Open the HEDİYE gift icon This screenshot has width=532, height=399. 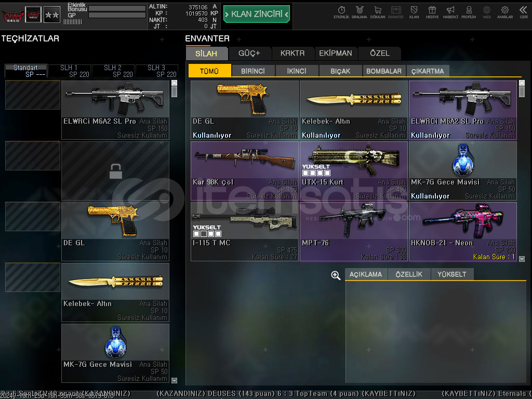pos(432,12)
